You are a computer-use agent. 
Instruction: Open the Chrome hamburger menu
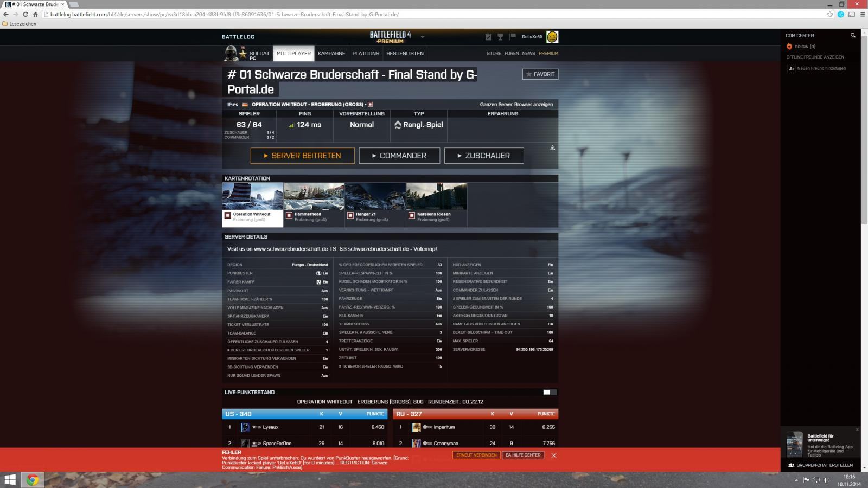tap(863, 14)
